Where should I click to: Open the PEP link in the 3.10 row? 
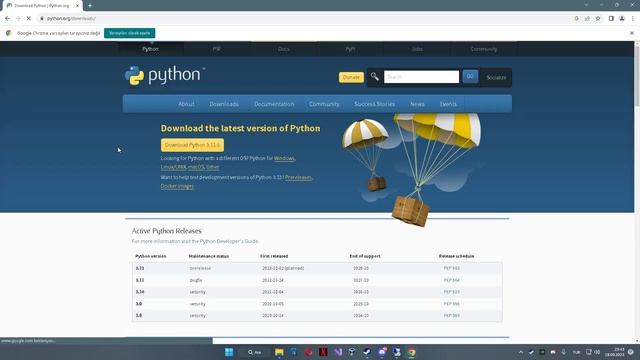[451, 292]
